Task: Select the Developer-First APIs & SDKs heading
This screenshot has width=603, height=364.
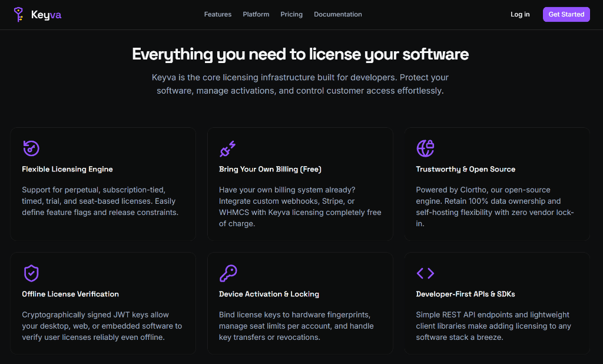Action: coord(465,294)
